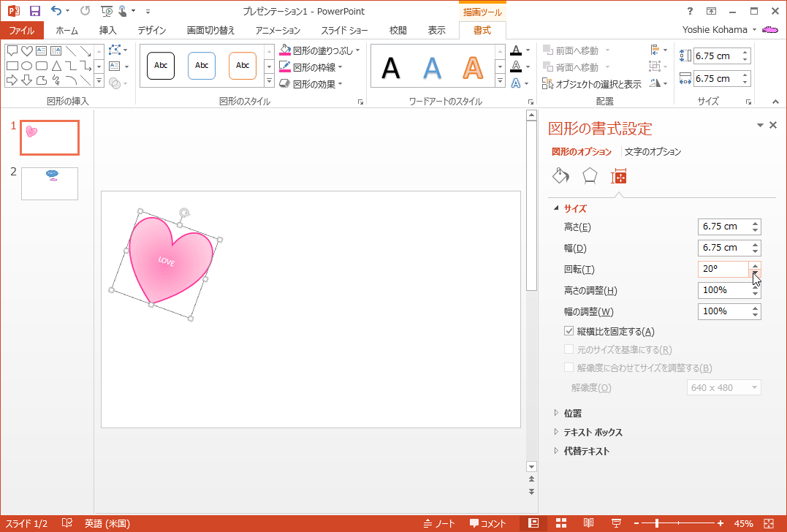Image resolution: width=787 pixels, height=532 pixels.
Task: Open the Fill & Line paint bucket tab
Action: point(560,175)
